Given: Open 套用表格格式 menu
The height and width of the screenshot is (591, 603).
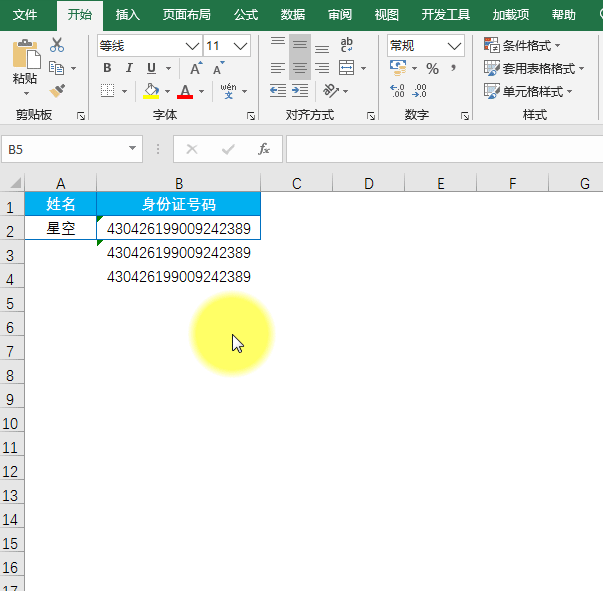Looking at the screenshot, I should 534,68.
